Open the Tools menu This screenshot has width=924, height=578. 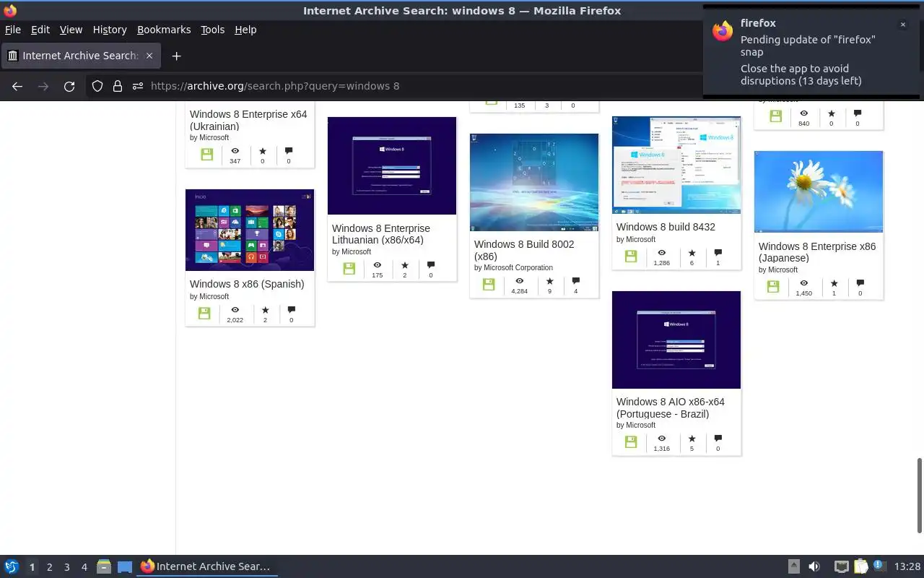click(x=212, y=30)
